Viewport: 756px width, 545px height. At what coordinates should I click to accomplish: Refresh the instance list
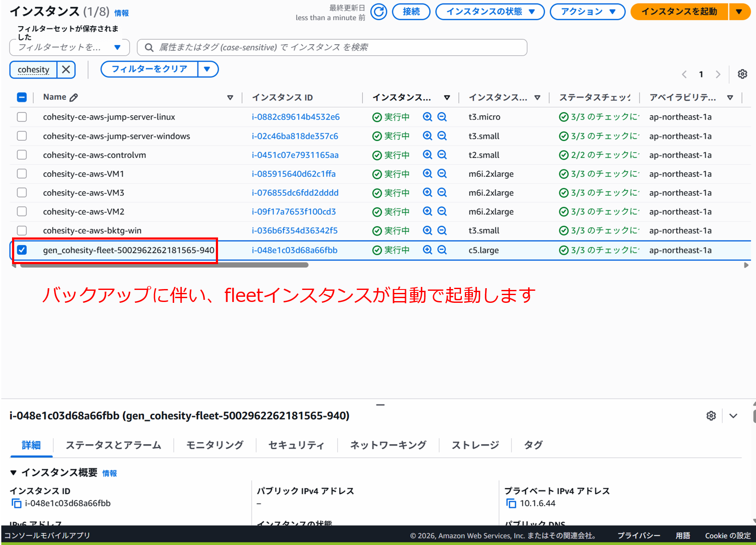pos(378,12)
